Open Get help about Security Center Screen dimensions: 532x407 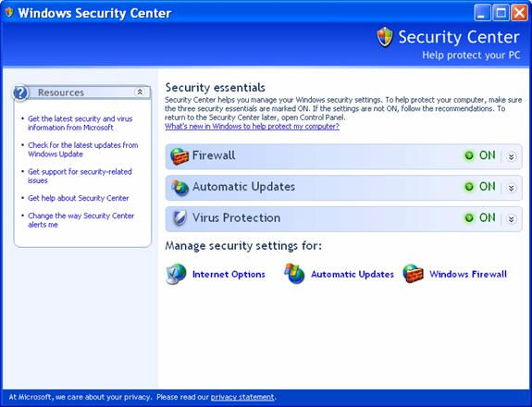point(79,198)
